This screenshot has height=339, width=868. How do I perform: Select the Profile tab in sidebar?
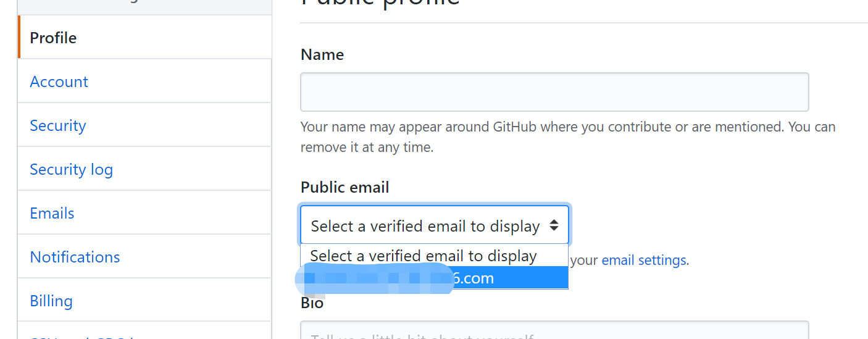pos(54,38)
